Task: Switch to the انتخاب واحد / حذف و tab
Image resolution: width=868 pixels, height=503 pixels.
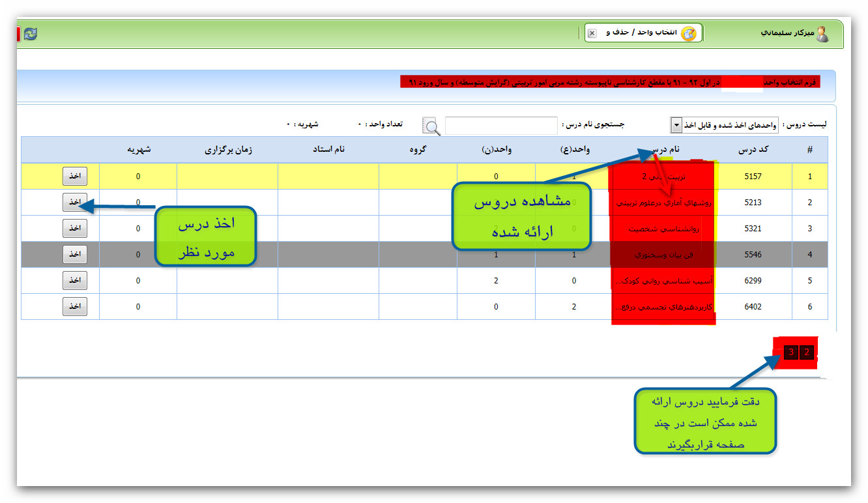Action: pos(642,33)
